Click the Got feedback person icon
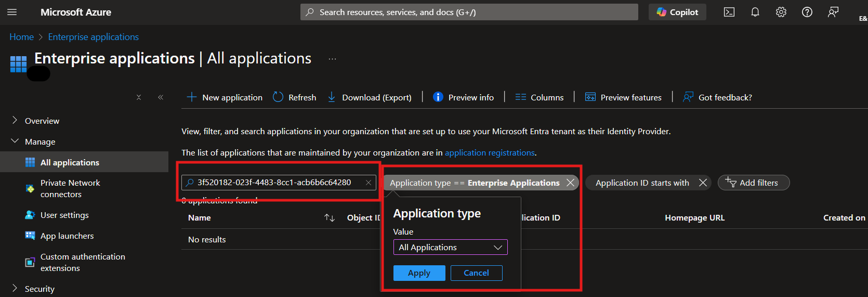The height and width of the screenshot is (297, 868). click(688, 97)
